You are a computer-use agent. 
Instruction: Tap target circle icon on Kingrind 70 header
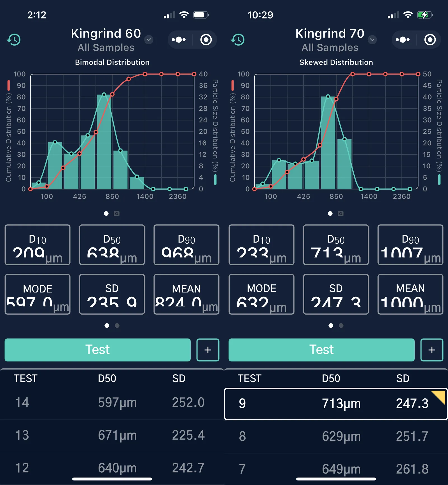tap(430, 40)
